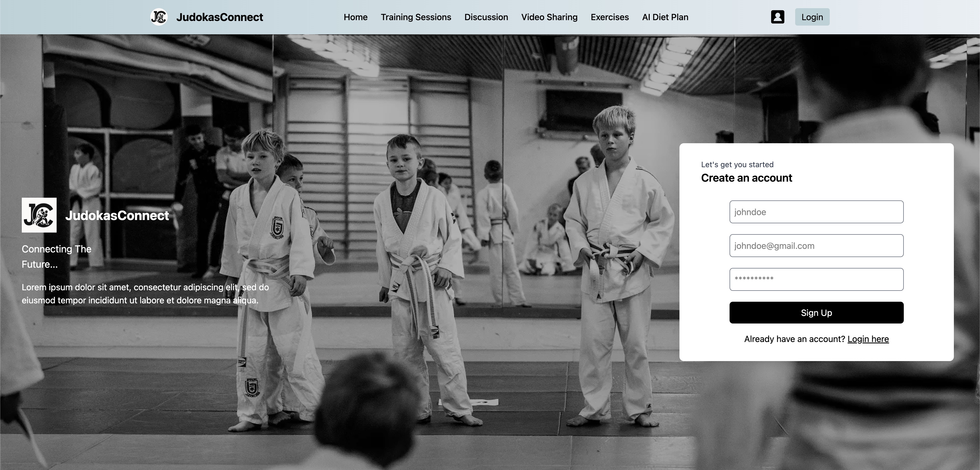Open the AI Diet Plan page
Screen dimensions: 980x470
click(665, 17)
